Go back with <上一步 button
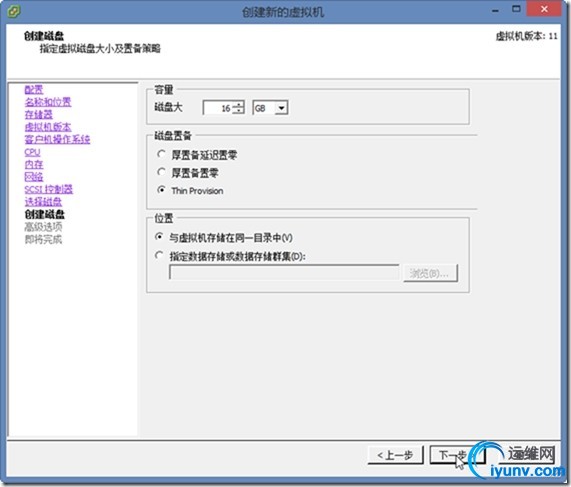This screenshot has height=487, width=571. coord(395,455)
